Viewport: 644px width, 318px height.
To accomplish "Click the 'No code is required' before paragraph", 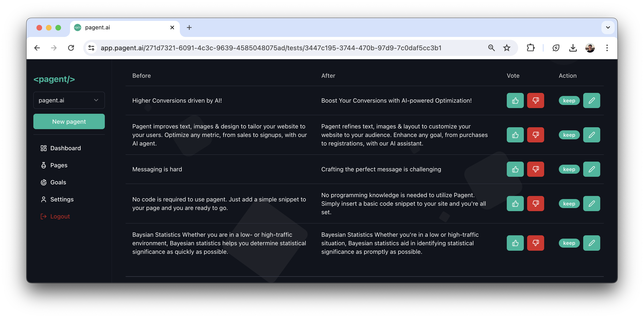I will (219, 203).
